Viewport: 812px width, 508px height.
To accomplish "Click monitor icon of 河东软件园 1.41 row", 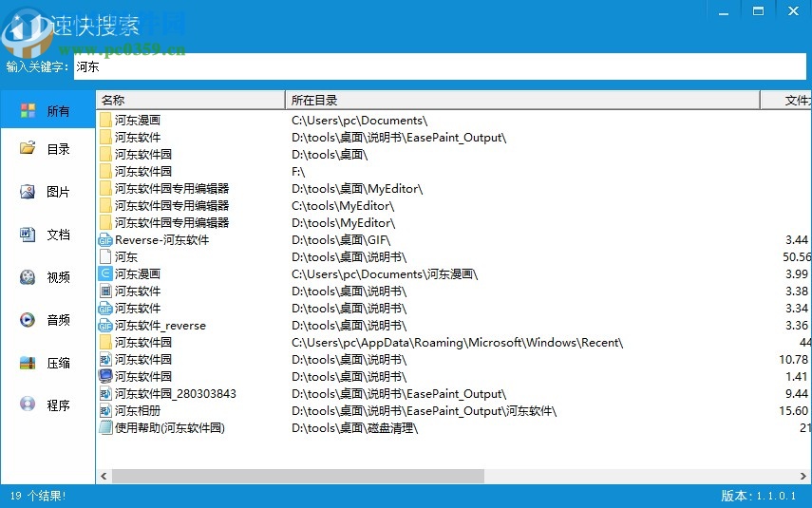I will pyautogui.click(x=105, y=376).
